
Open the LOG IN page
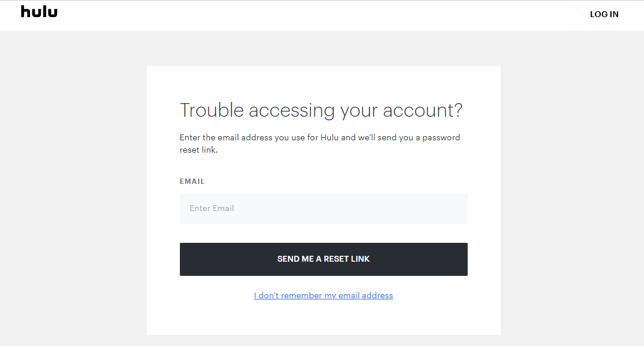[x=604, y=14]
